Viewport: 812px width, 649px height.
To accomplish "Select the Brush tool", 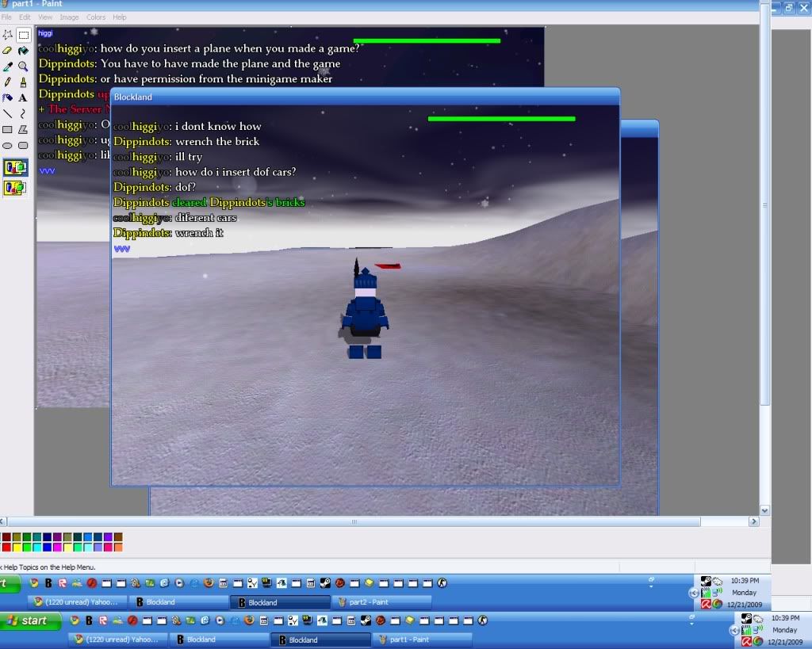I will [23, 82].
